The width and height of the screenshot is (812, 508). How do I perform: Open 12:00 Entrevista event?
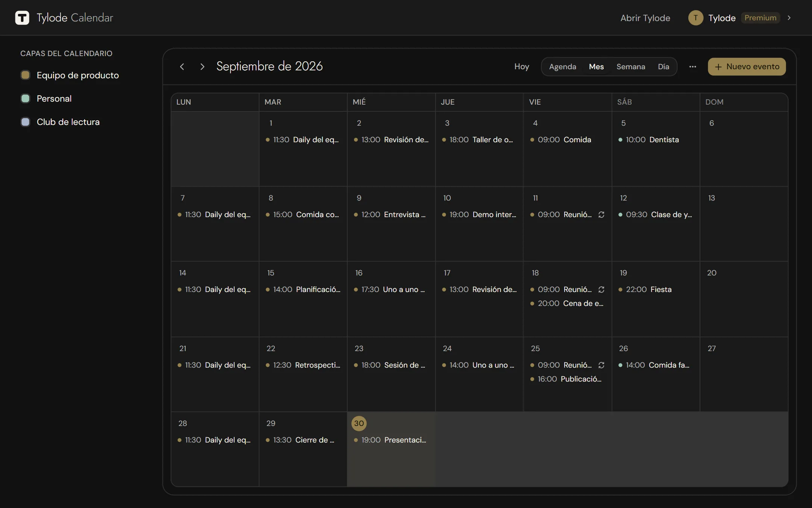click(x=391, y=214)
